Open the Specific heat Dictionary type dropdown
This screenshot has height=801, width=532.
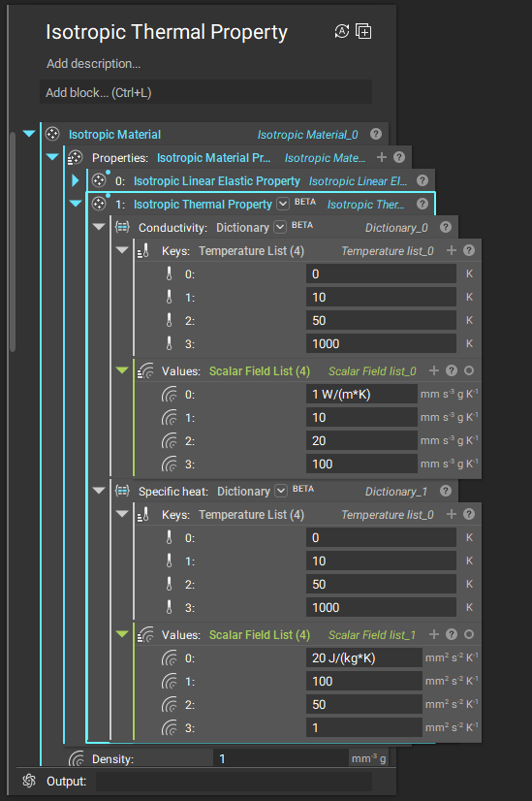[x=281, y=491]
